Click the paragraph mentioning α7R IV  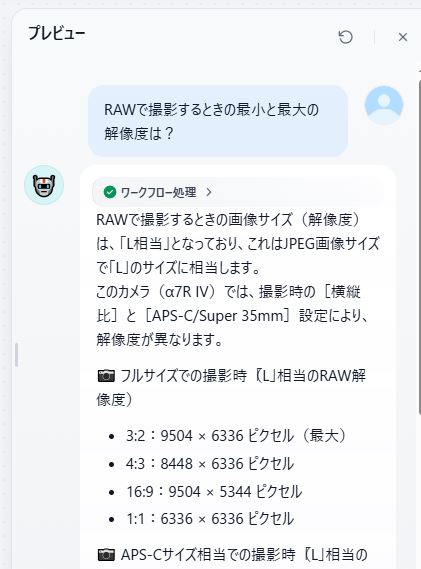click(232, 316)
